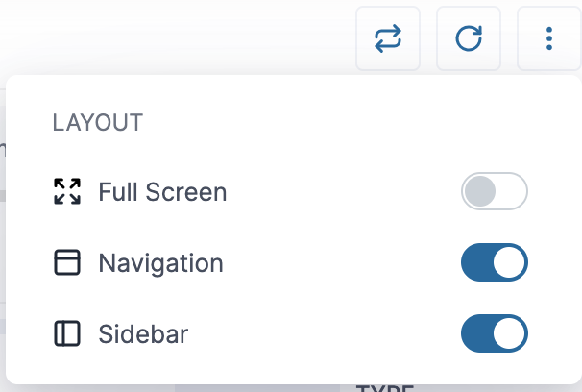This screenshot has height=392, width=582.
Task: Click the grey knob on Full Screen switch
Action: [478, 191]
